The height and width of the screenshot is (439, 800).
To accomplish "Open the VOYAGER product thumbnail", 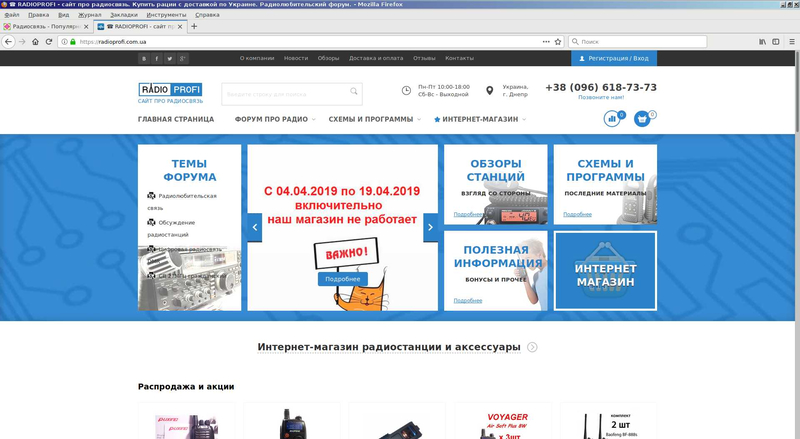I will click(503, 421).
